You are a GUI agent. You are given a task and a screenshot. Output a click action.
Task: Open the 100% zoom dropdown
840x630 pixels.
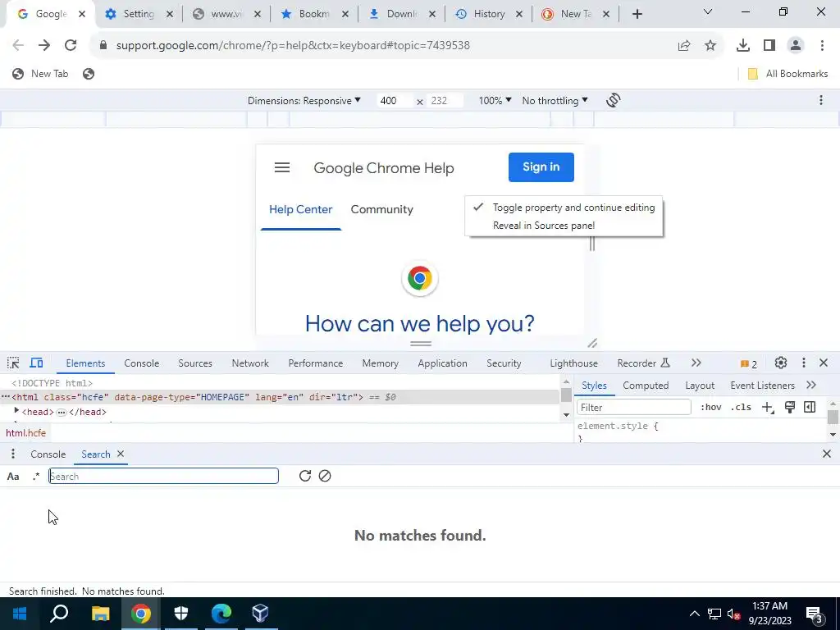tap(495, 101)
